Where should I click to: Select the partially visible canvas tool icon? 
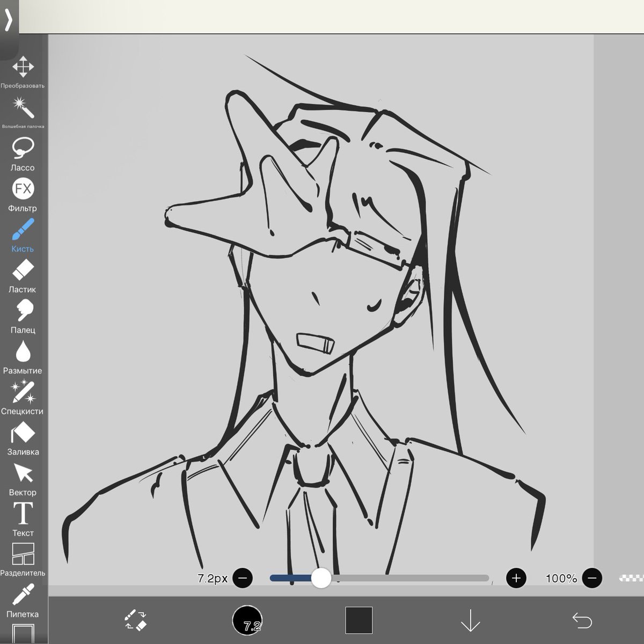(x=23, y=634)
